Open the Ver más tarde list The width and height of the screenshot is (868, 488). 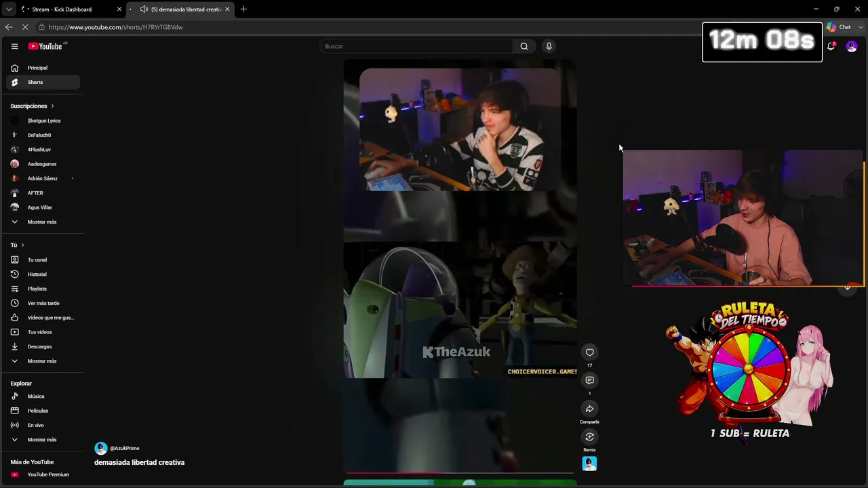coord(43,303)
